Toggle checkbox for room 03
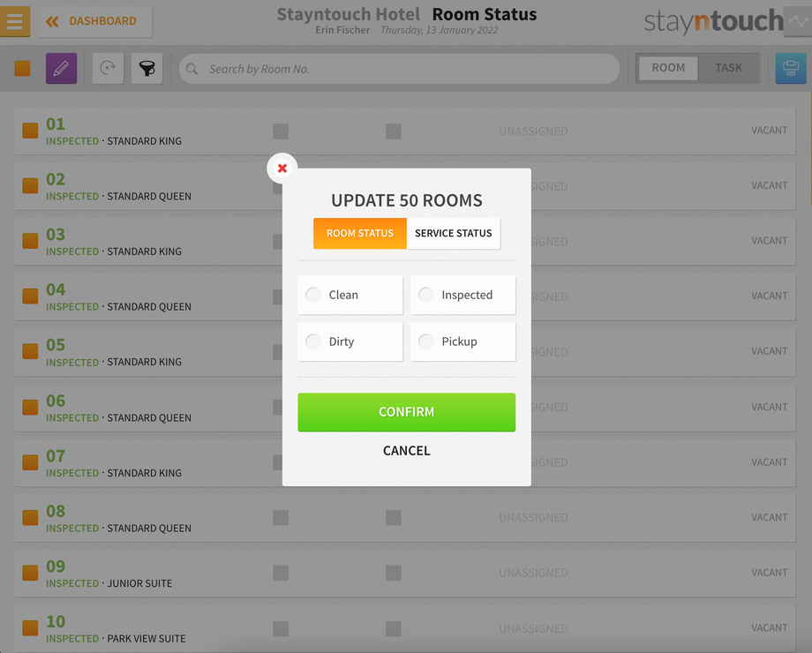 pos(30,241)
